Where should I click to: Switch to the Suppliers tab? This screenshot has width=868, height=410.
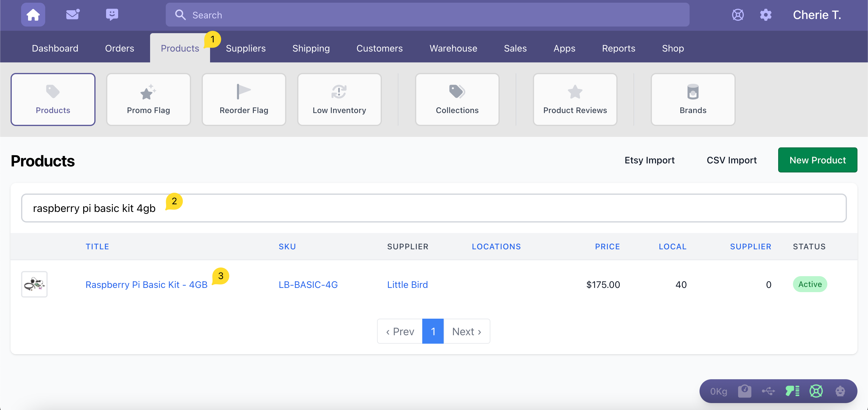pyautogui.click(x=246, y=48)
